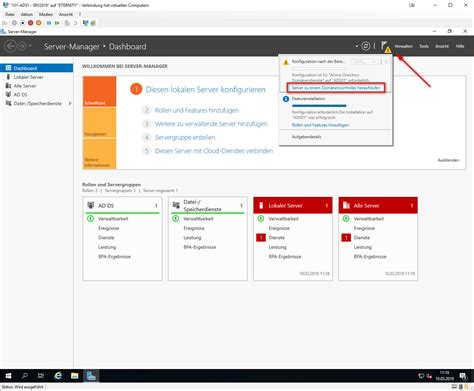Click Verwaltbarkeit in AD DS tile
The height and width of the screenshot is (391, 474).
(113, 219)
